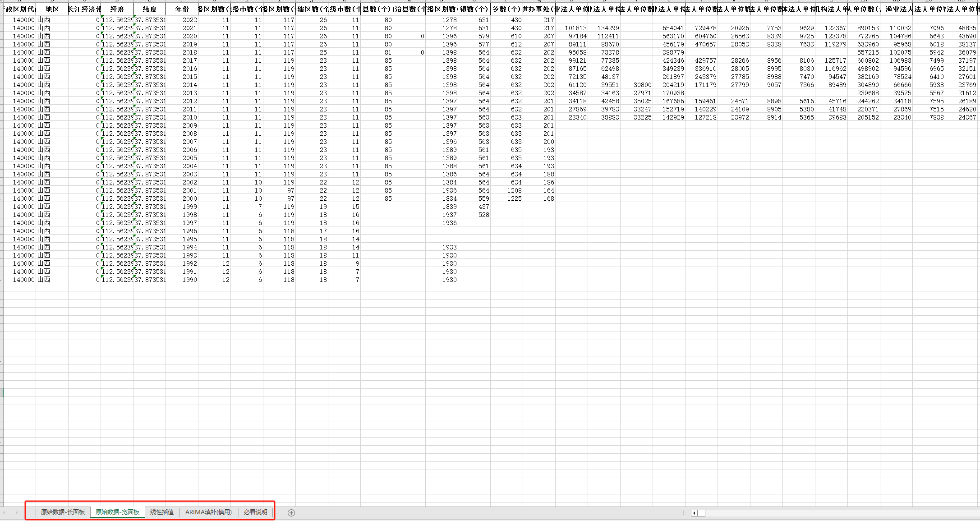Add a new sheet with plus icon
The width and height of the screenshot is (980, 521).
(291, 513)
